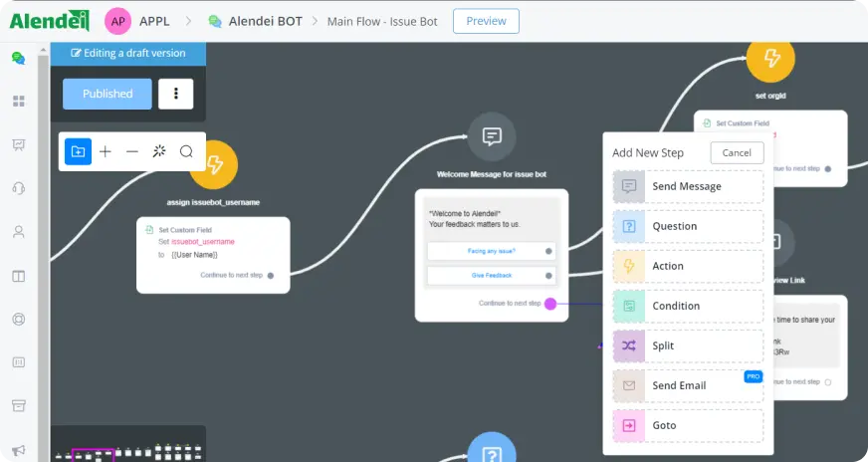Zoom in with the plus tool

[106, 151]
